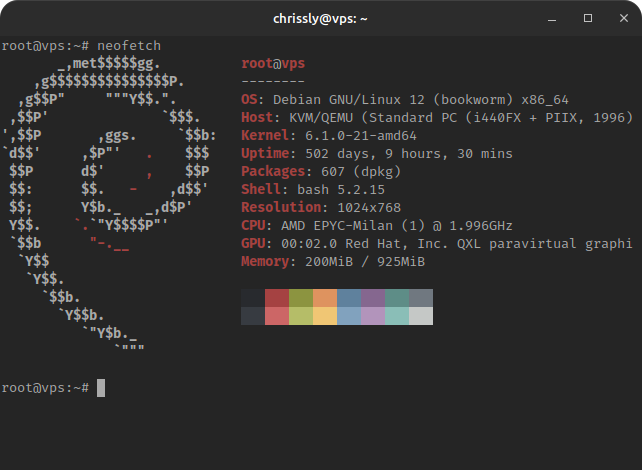The image size is (642, 470).
Task: Click the typed 'neofetch' command text
Action: [x=129, y=46]
